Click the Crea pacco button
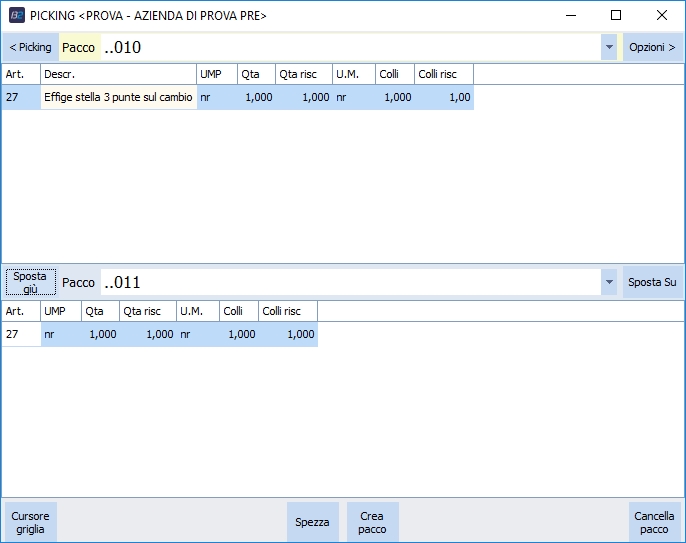Viewport: 686px width, 543px height. [372, 522]
